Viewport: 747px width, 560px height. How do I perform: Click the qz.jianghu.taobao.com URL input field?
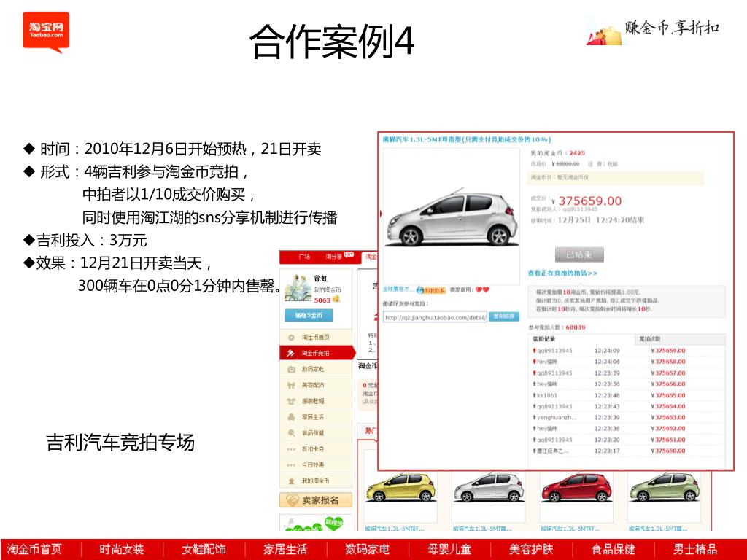pos(436,317)
